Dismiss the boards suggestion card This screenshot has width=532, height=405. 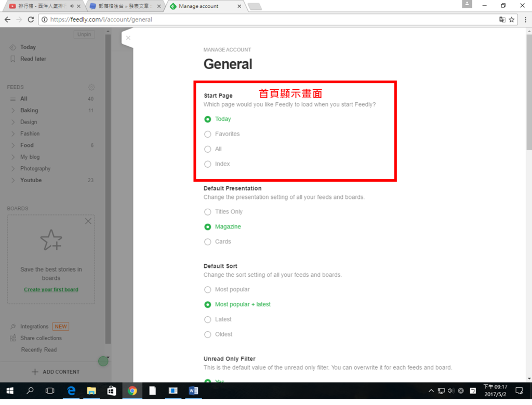coord(88,221)
